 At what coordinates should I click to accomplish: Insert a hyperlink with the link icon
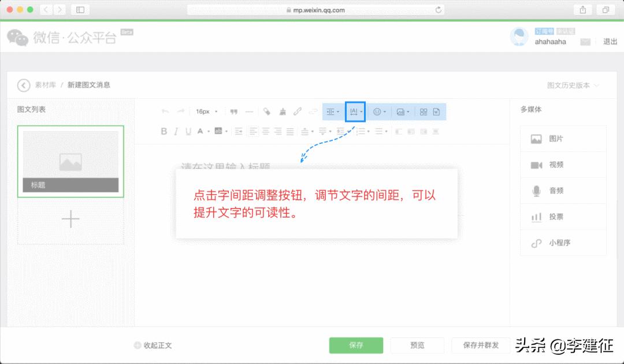(x=298, y=112)
